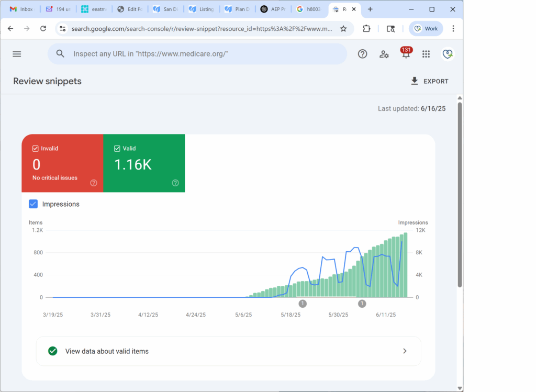
Task: Uncheck the Impressions checkbox
Action: pyautogui.click(x=33, y=204)
